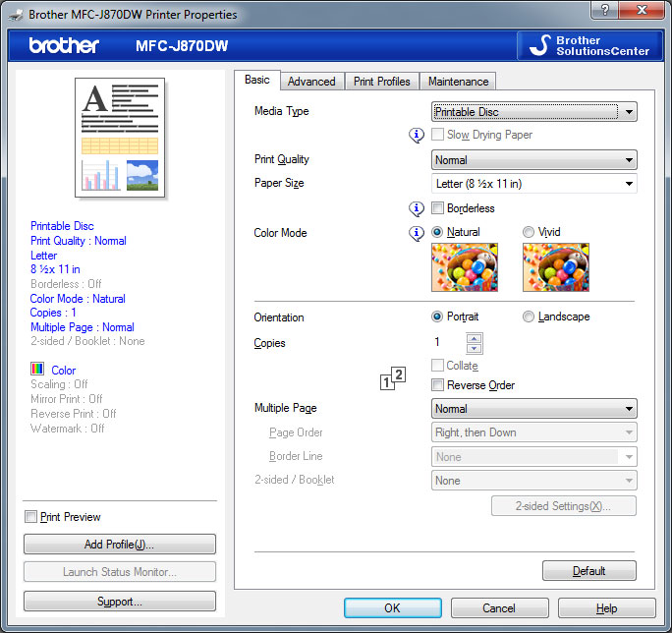Click the 'Printable Disc' summary text
The width and height of the screenshot is (672, 633).
[x=62, y=226]
